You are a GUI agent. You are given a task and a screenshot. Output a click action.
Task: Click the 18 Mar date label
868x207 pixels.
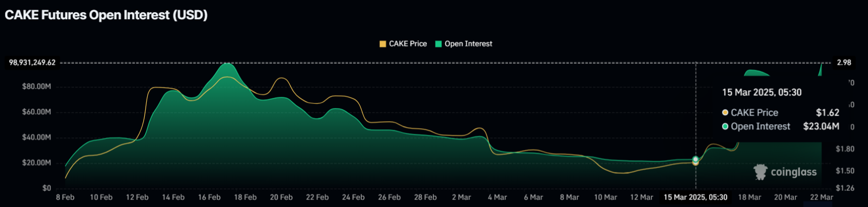tap(750, 197)
